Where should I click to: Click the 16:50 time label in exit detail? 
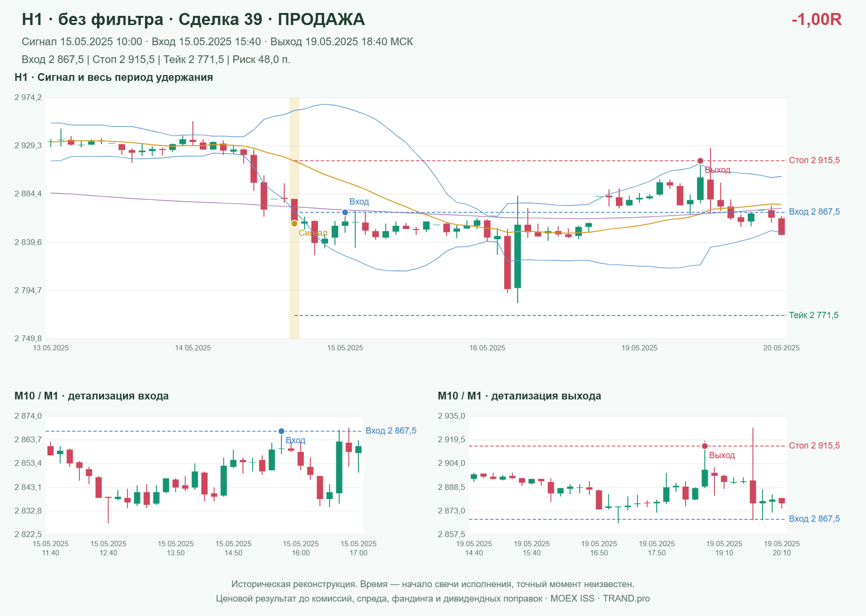[x=599, y=553]
